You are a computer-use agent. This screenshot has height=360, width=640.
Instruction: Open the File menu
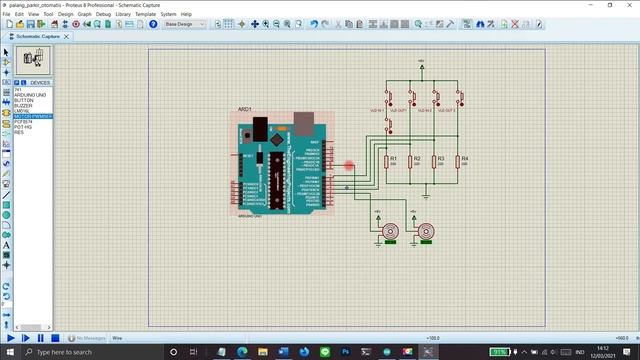click(6, 14)
